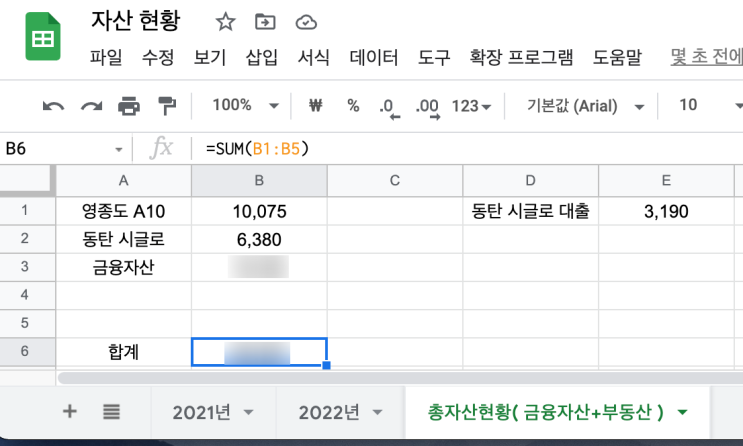This screenshot has height=446, width=743.
Task: Select column B header
Action: (x=259, y=181)
